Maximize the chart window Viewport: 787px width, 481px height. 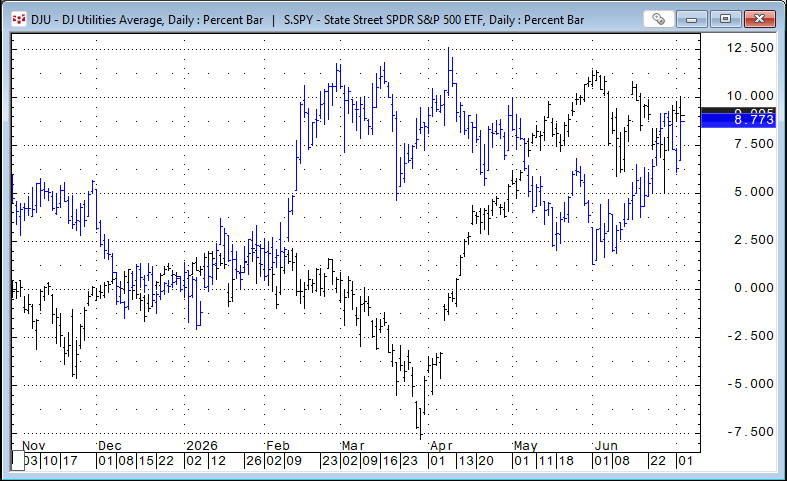(725, 19)
